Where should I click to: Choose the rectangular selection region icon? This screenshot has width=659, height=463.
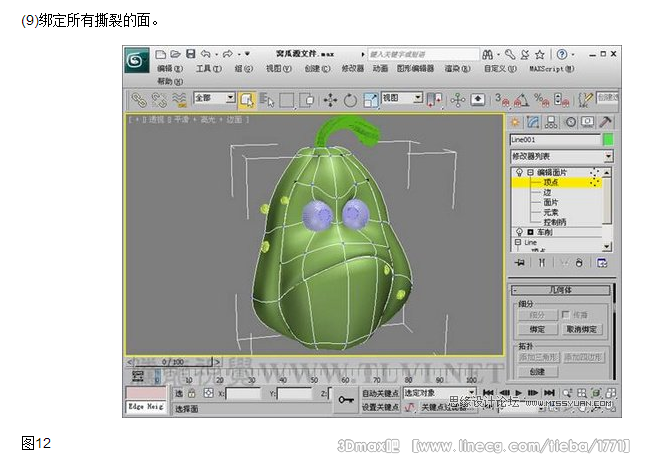click(287, 100)
